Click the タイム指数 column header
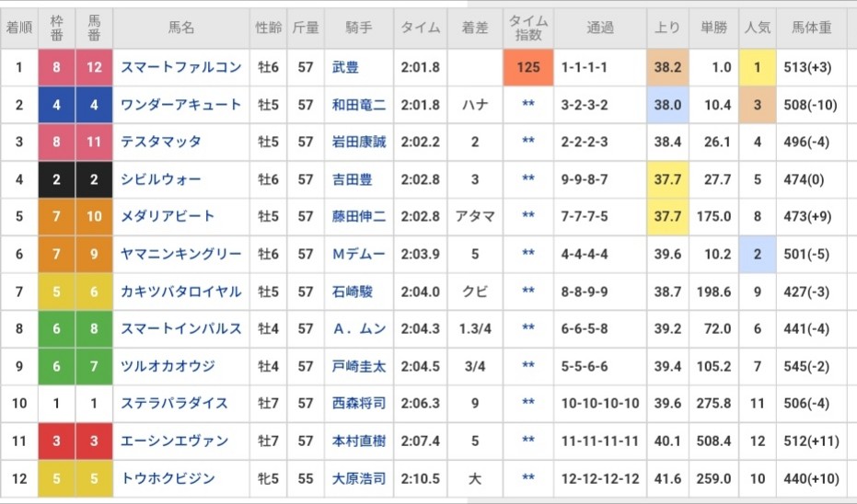Viewport: 857px width, 504px height. pos(528,29)
